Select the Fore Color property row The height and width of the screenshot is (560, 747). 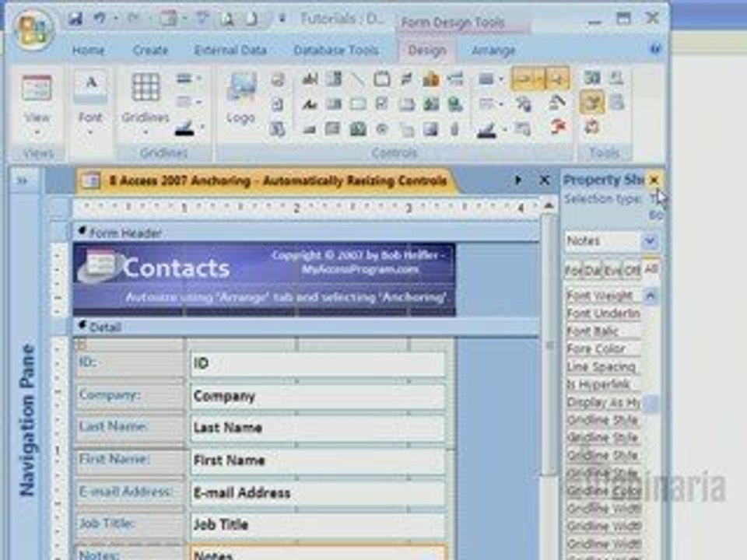coord(603,348)
